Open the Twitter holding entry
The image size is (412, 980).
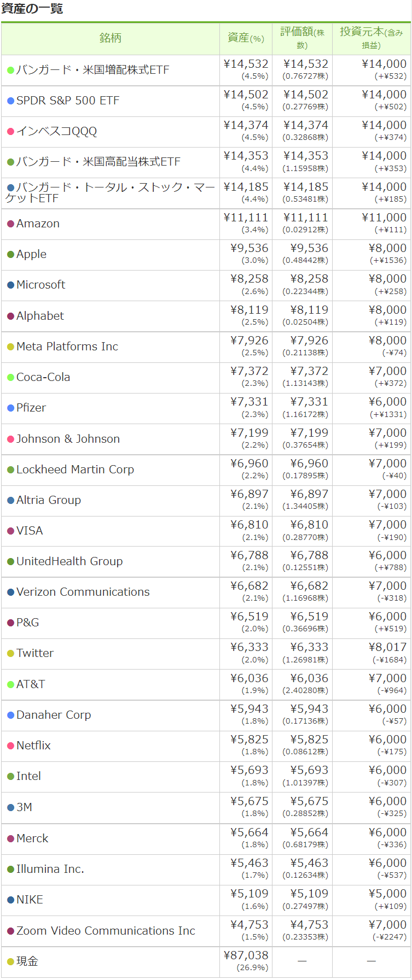coord(206,654)
